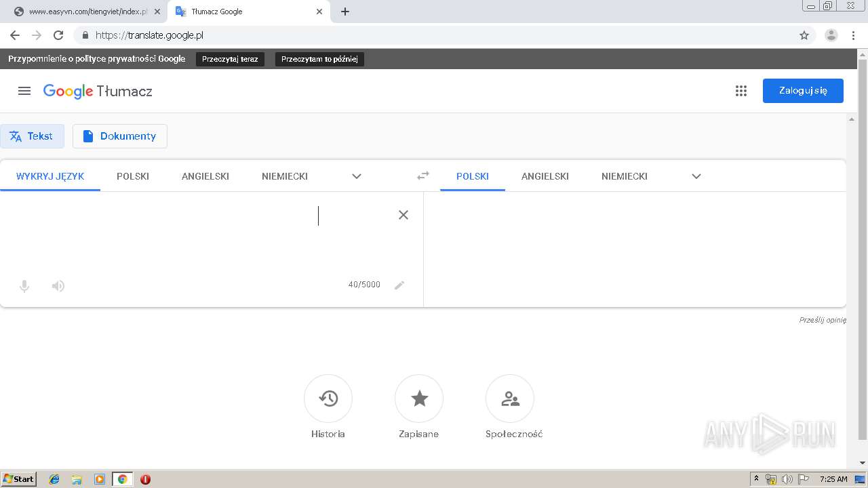
Task: Click the padlock site info icon
Action: 85,35
